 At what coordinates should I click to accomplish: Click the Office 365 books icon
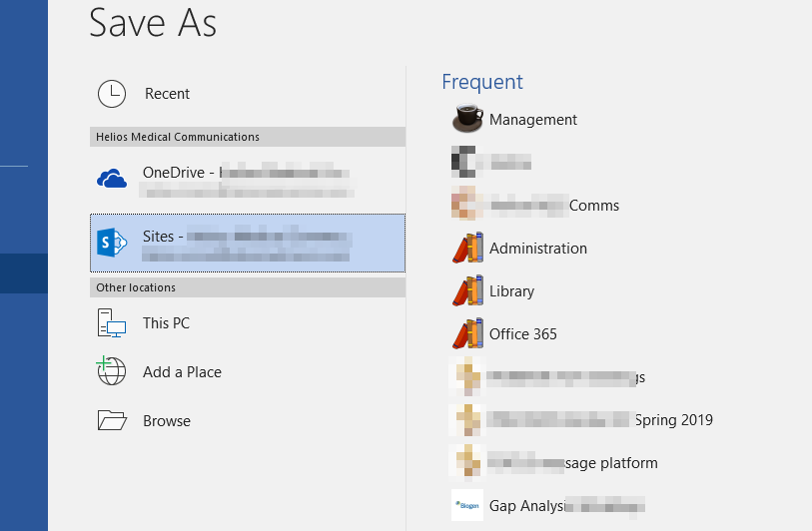pos(467,334)
